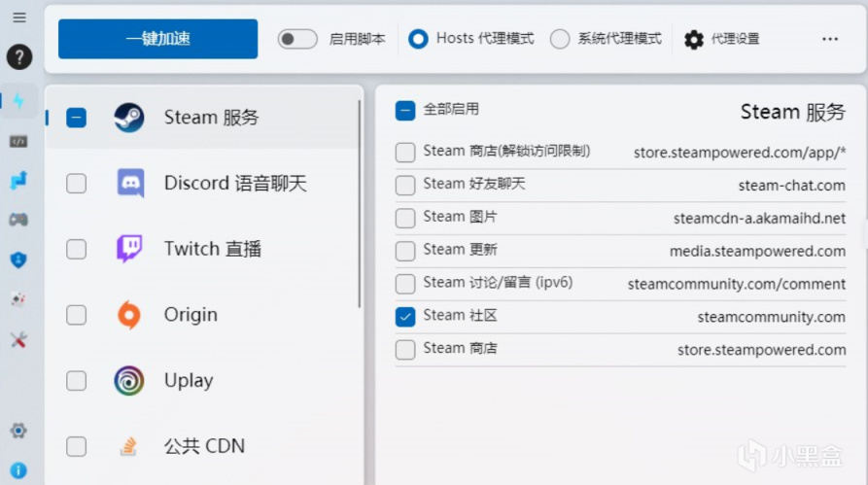Check the Discord 语音聊天 checkbox
The image size is (868, 485).
(77, 184)
